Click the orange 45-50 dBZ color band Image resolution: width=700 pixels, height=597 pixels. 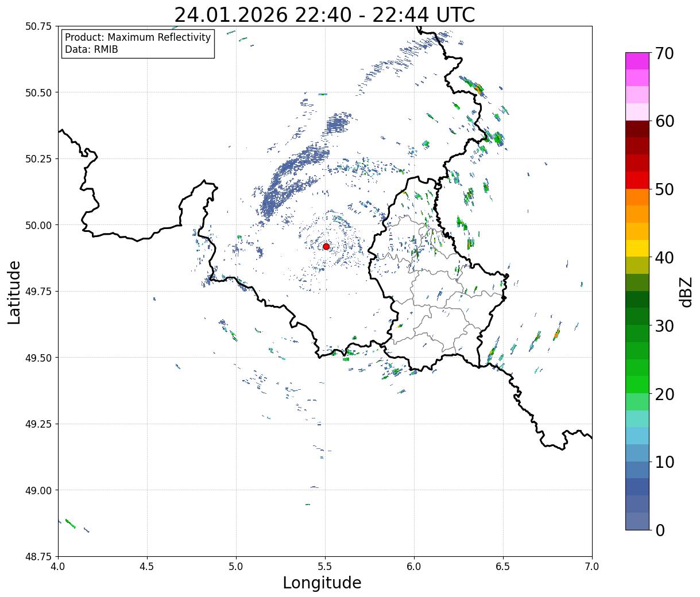637,197
